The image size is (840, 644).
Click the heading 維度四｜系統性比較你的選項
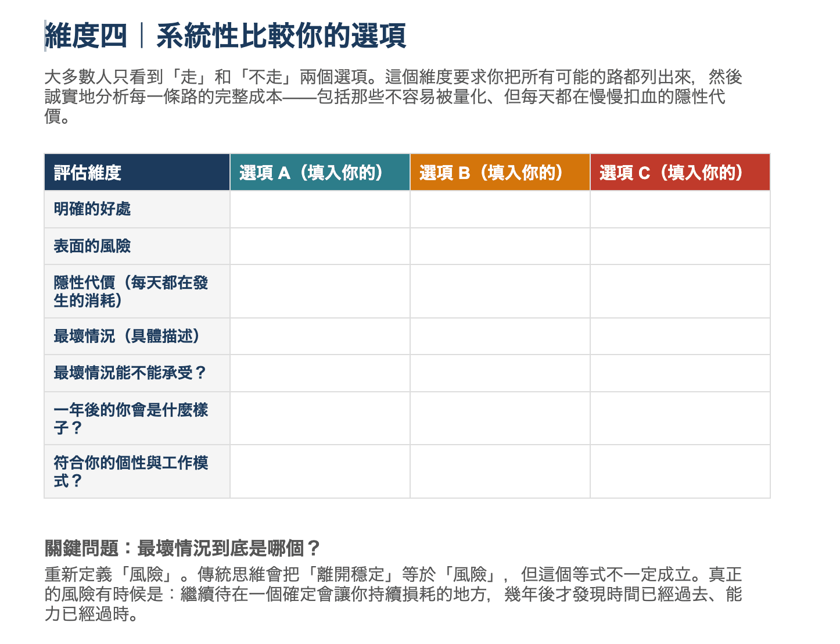point(225,36)
